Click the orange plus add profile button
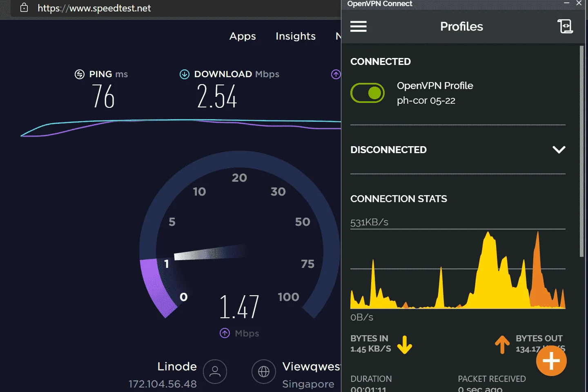Viewport: 588px width, 392px height. pyautogui.click(x=551, y=361)
